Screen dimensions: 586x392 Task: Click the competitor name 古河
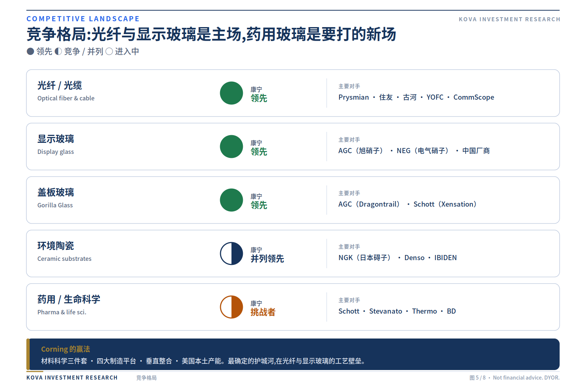point(410,97)
